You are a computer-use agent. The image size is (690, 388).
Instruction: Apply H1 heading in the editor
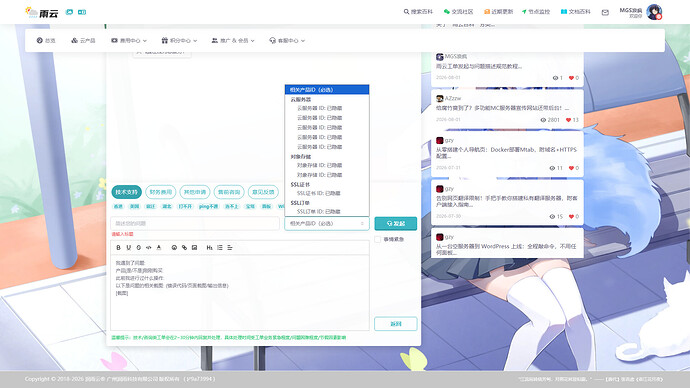[209, 248]
